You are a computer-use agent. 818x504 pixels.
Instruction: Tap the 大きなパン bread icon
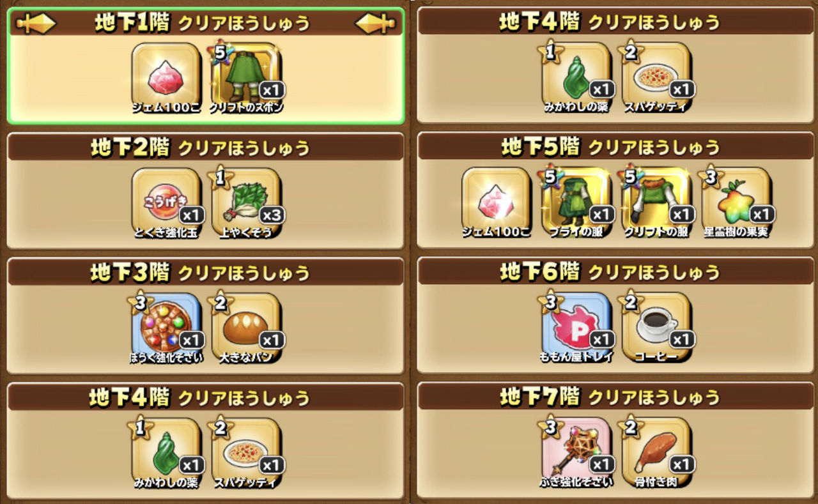[x=247, y=328]
